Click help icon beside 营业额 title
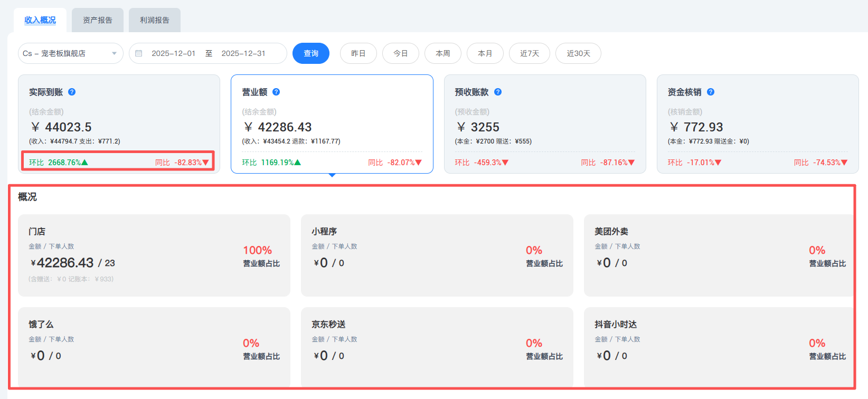Screen dimensions: 868x399 pyautogui.click(x=276, y=92)
